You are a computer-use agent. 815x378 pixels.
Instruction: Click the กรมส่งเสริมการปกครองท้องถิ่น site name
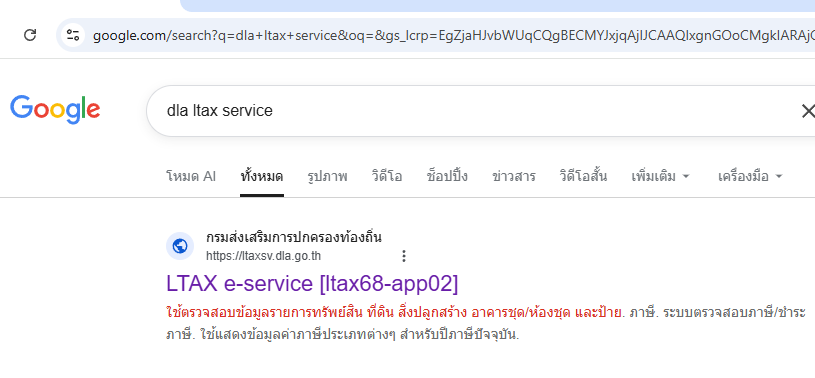click(x=294, y=238)
